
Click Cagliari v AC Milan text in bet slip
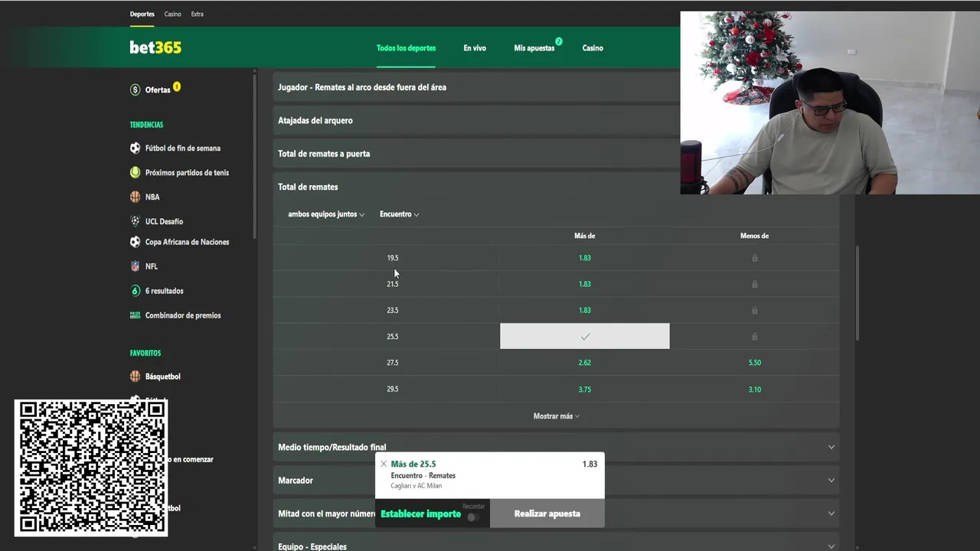416,486
